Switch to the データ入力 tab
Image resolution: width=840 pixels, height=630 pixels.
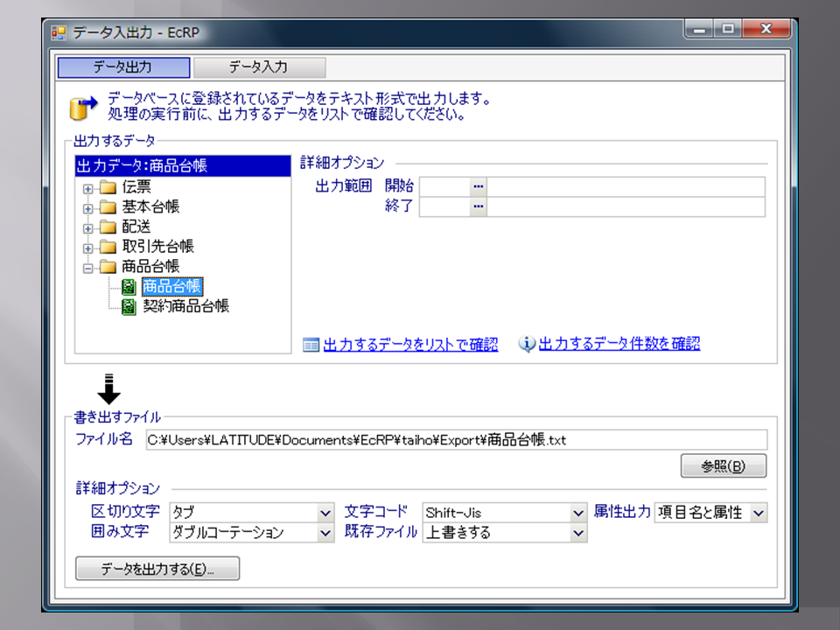[259, 67]
